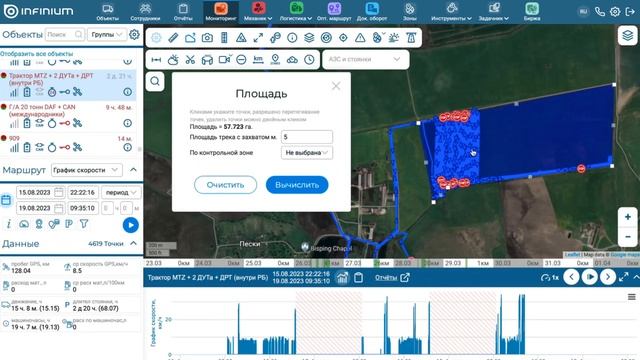This screenshot has height=360, width=640.
Task: Select the km distance tool
Action: coord(258,60)
